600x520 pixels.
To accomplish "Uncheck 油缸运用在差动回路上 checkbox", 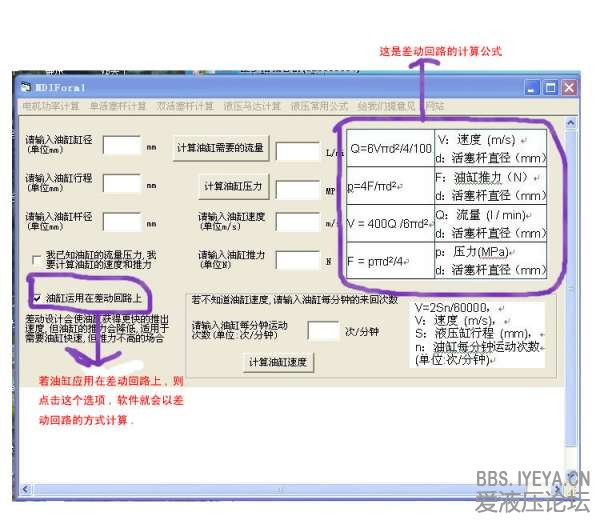I will [x=37, y=298].
